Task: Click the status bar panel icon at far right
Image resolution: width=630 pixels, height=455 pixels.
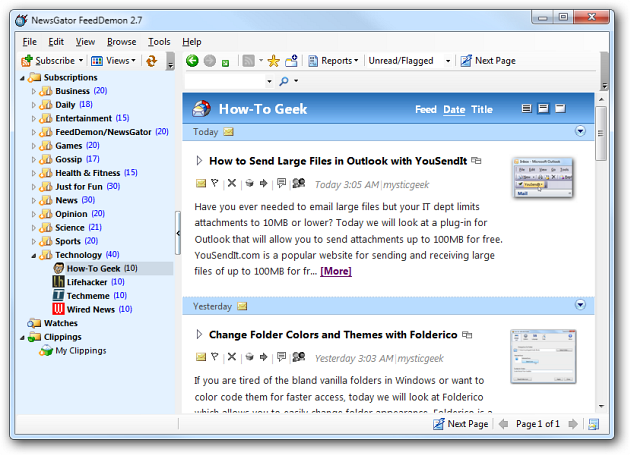Action: (x=593, y=424)
